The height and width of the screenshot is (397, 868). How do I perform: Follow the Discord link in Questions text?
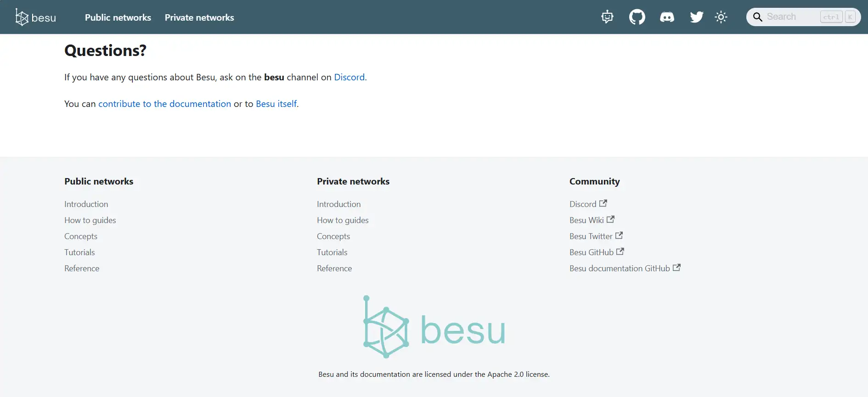[x=349, y=77]
